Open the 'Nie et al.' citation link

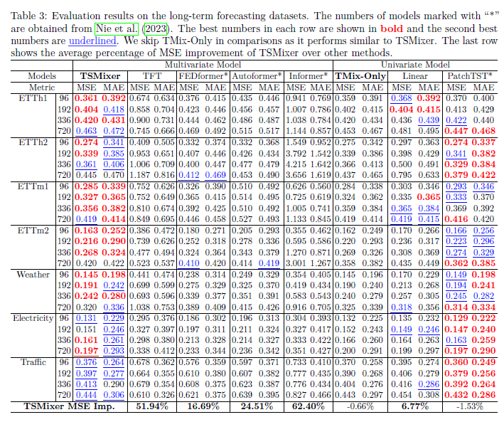click(x=117, y=28)
